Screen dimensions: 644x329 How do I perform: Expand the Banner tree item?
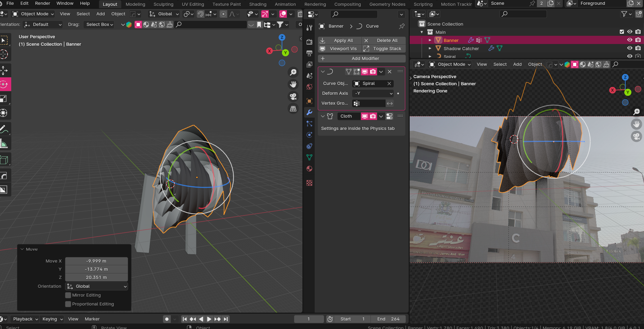(x=430, y=40)
